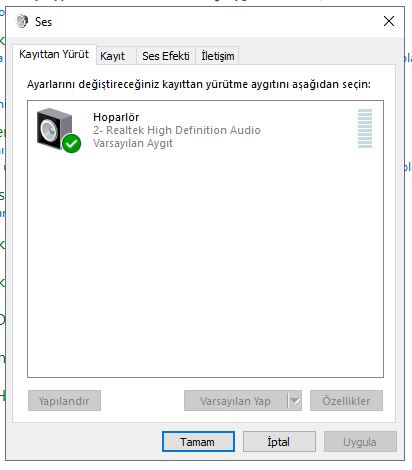The image size is (412, 470).
Task: Click the green default-device checkmark badge
Action: pos(71,143)
